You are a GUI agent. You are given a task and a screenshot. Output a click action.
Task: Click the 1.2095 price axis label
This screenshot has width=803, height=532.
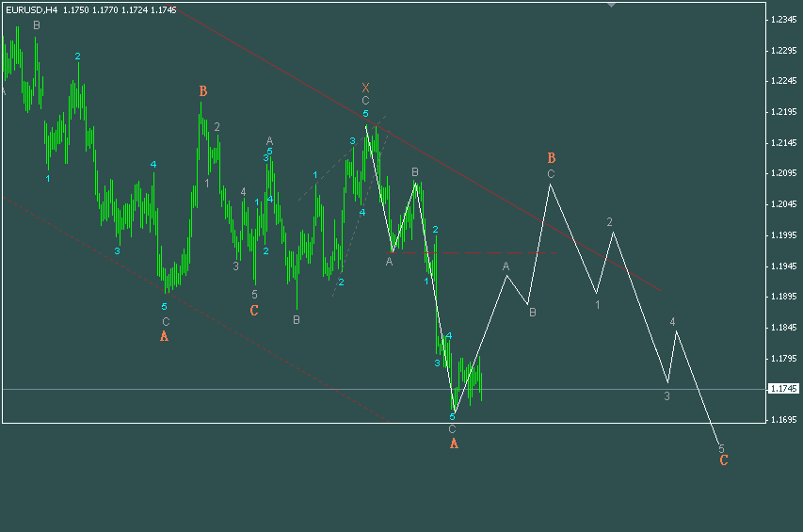(783, 173)
